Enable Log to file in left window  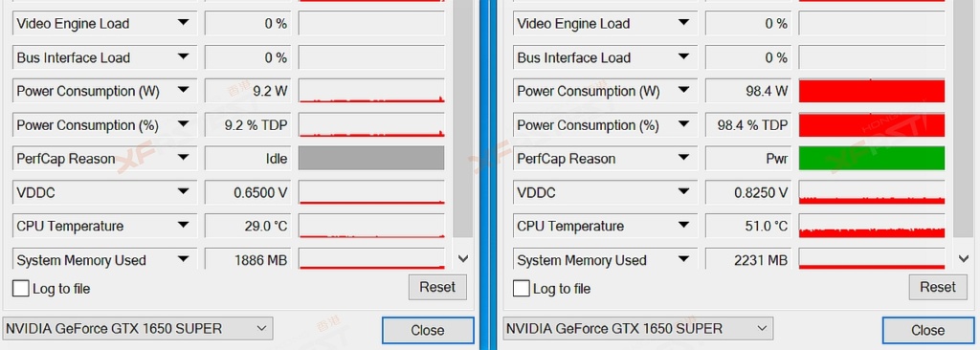(21, 289)
